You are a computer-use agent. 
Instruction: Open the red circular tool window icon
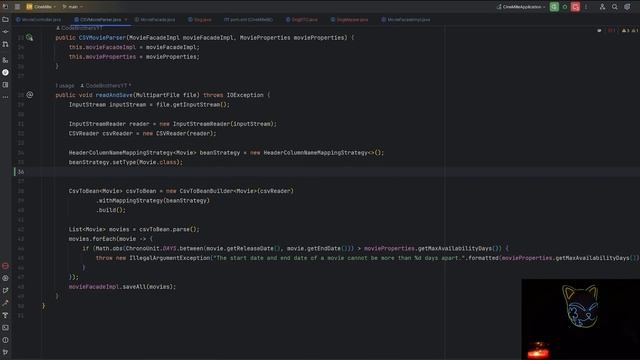(x=5, y=266)
